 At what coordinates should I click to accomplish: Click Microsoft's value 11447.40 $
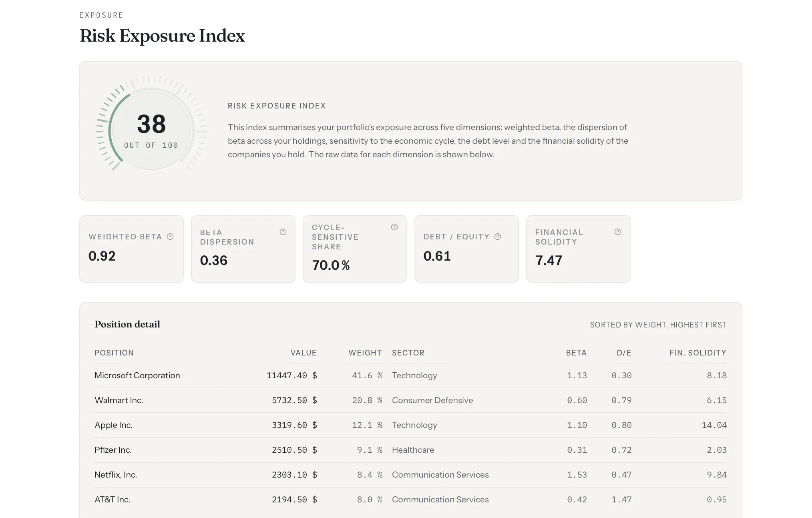[292, 375]
